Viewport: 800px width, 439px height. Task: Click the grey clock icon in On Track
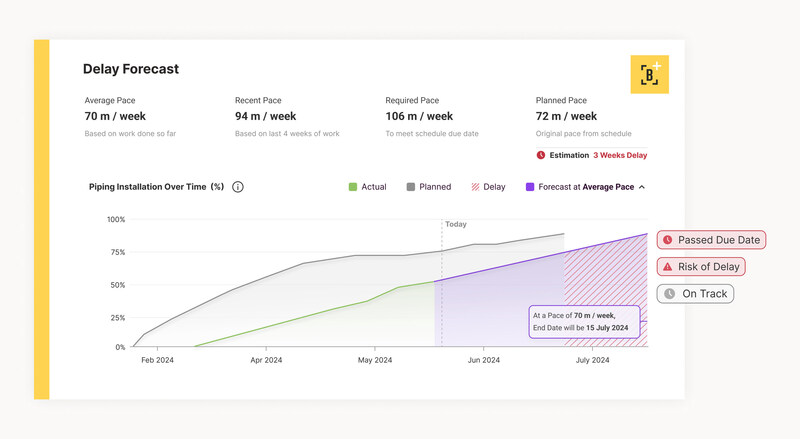click(669, 294)
